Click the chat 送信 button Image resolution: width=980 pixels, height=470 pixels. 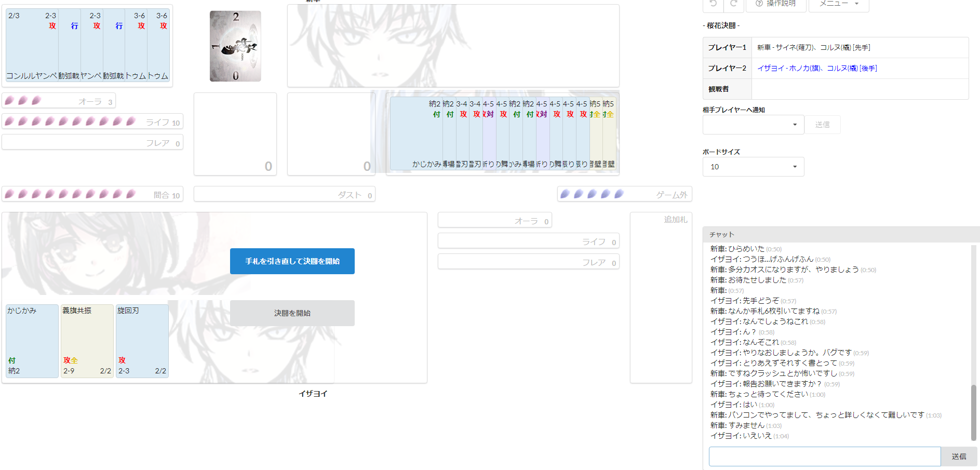(959, 456)
